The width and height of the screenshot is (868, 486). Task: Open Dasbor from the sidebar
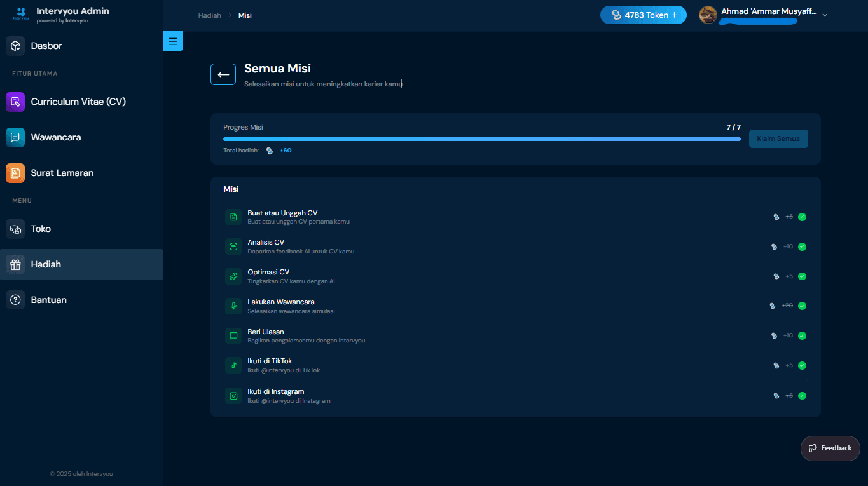pyautogui.click(x=81, y=46)
